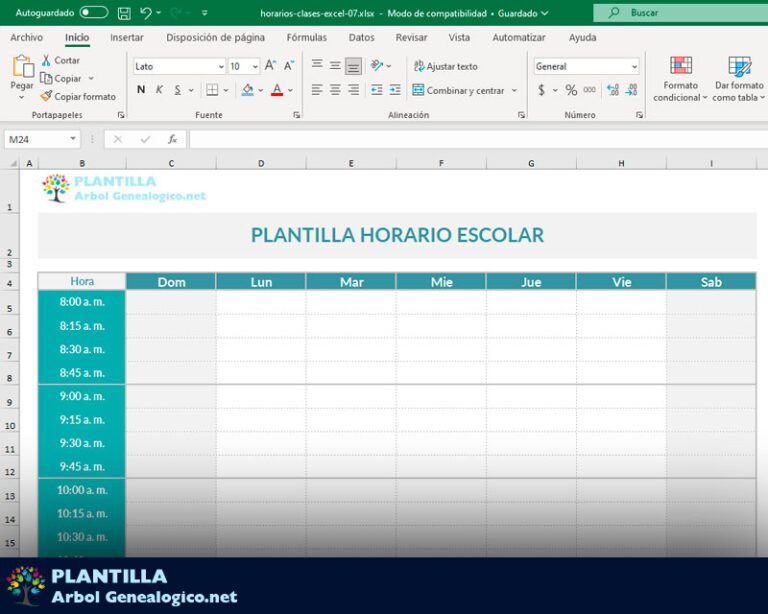
Task: Open the Alineación dialog launcher
Action: 522,115
